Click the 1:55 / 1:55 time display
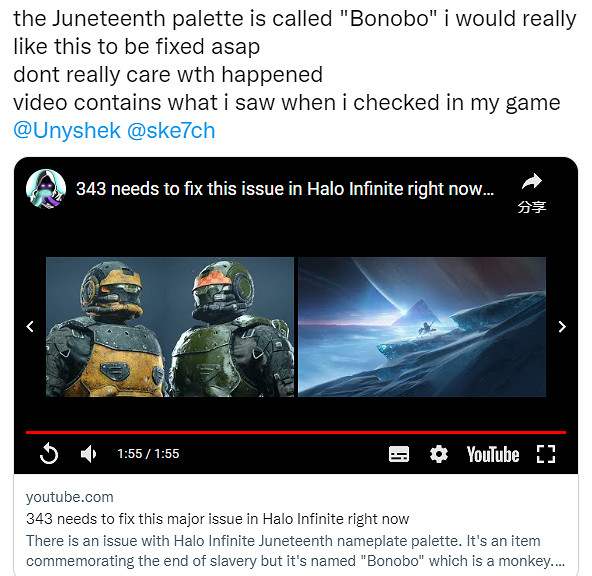Image resolution: width=592 pixels, height=576 pixels. click(x=148, y=453)
